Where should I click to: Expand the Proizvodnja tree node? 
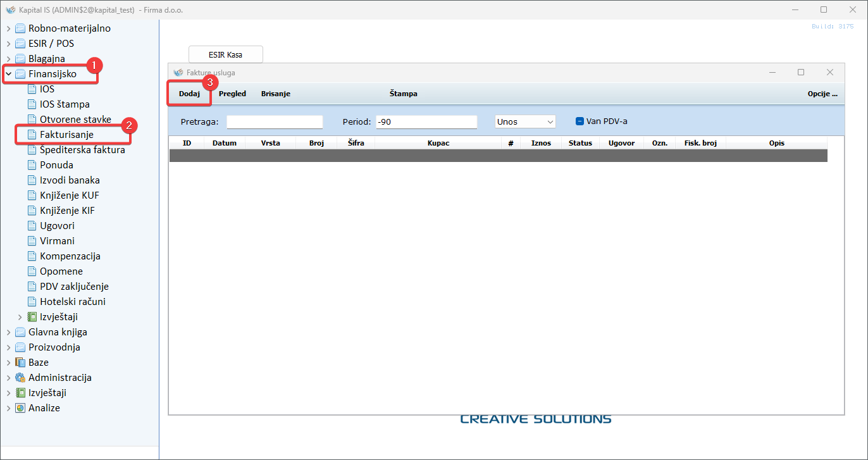click(x=8, y=347)
